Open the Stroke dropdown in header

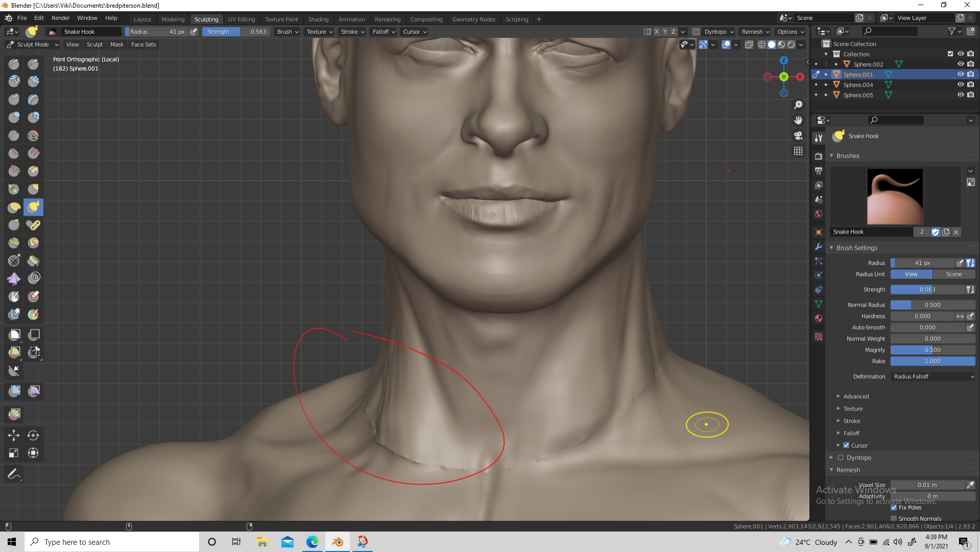[x=352, y=32]
